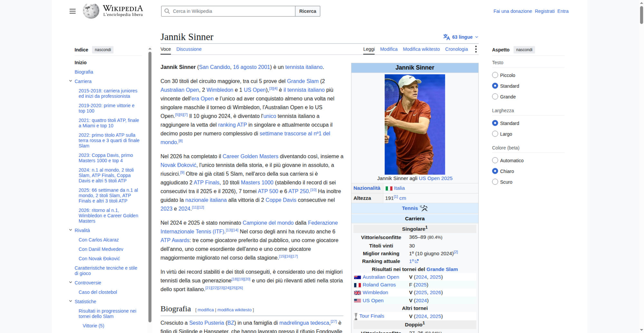
Task: Open Vittorie (5) in Indice
Action: click(x=93, y=326)
